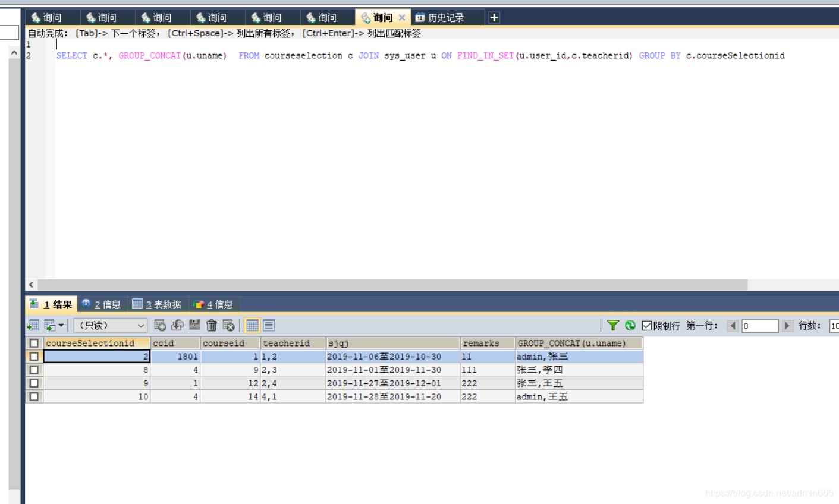The image size is (839, 504).
Task: Switch to form view mode
Action: [269, 325]
